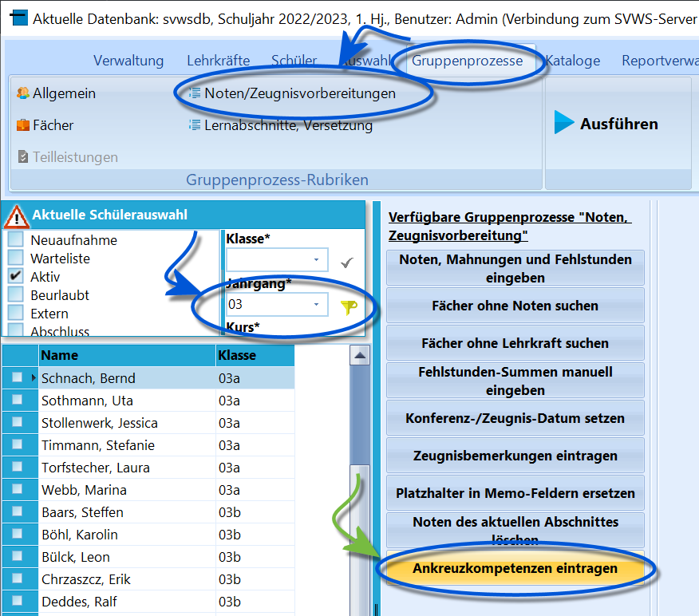Click the student list scrollbar up arrow
This screenshot has height=616, width=699.
click(x=360, y=356)
